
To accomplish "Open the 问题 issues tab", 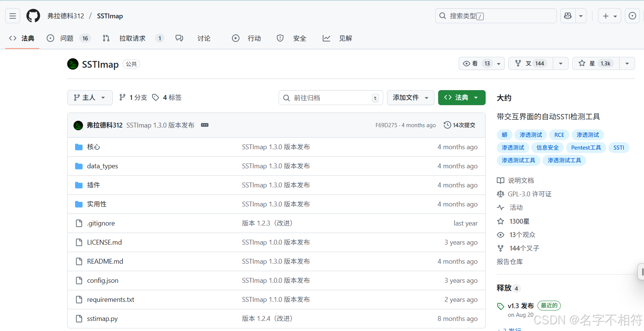I will coord(69,38).
